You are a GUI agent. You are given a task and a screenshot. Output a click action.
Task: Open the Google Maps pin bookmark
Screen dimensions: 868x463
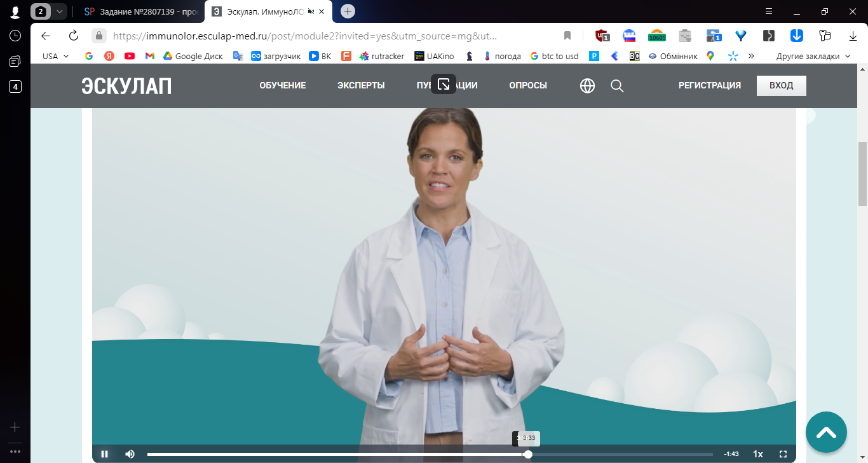710,56
